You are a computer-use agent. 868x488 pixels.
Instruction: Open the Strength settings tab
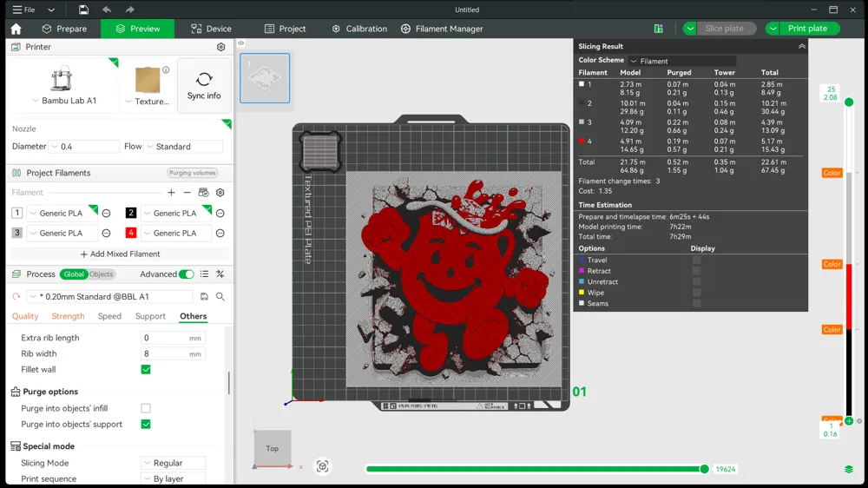click(68, 316)
